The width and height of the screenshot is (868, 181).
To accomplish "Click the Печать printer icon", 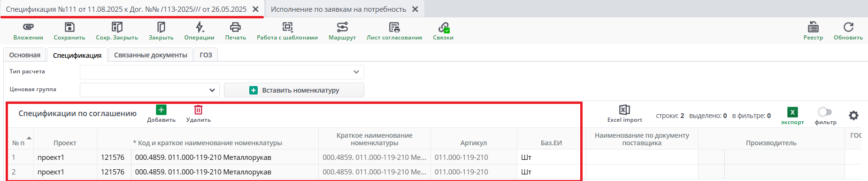I will (236, 27).
